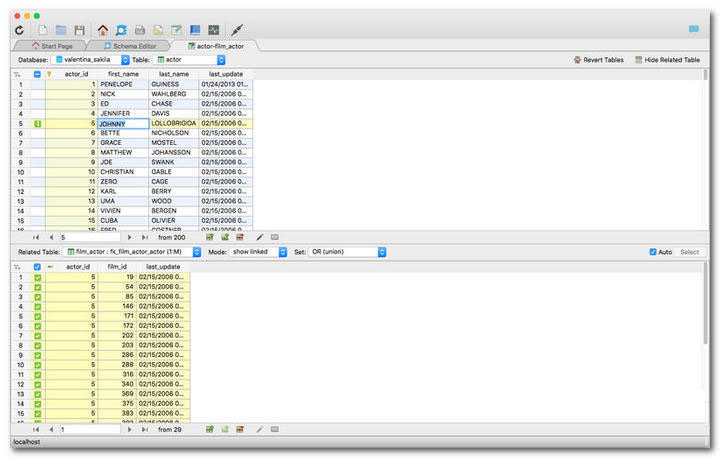Image resolution: width=721 pixels, height=459 pixels.
Task: Toggle the select-all checkbox in the film_actor header
Action: tap(37, 267)
